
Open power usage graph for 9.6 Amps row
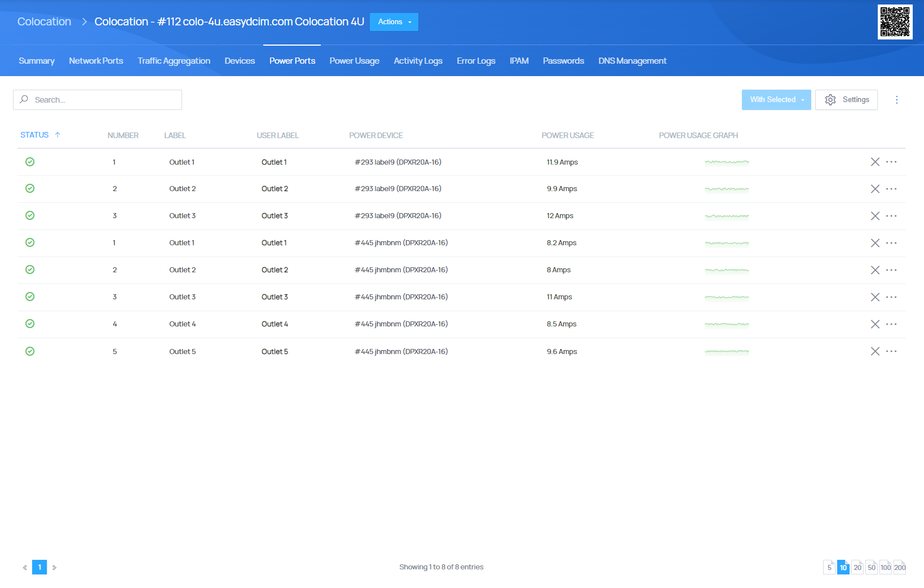[x=727, y=352]
